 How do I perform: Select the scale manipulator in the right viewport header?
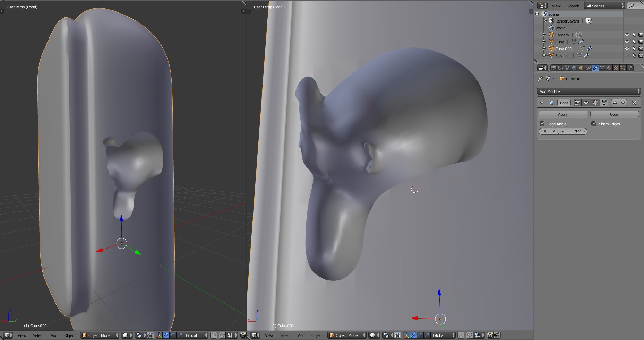pos(427,335)
